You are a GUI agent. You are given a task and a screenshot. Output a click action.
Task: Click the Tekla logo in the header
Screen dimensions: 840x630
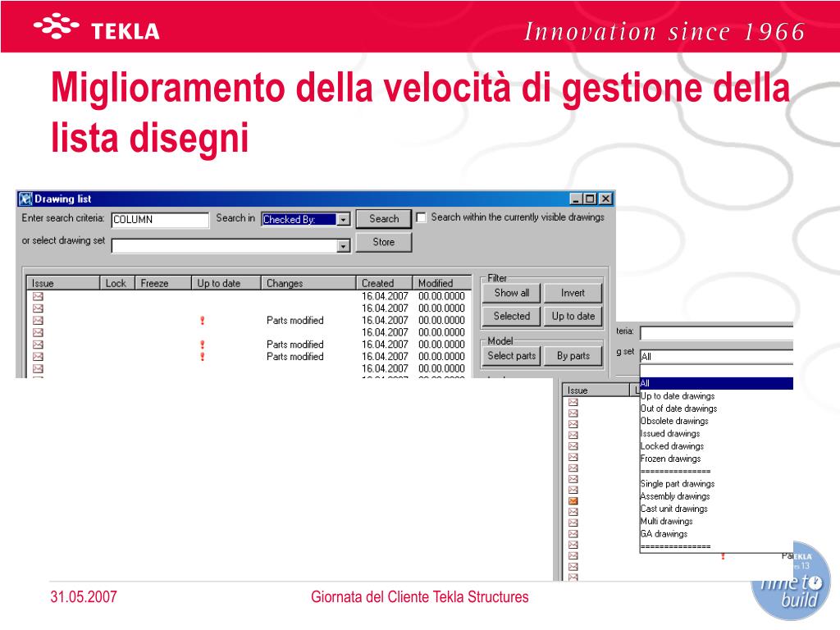point(97,28)
